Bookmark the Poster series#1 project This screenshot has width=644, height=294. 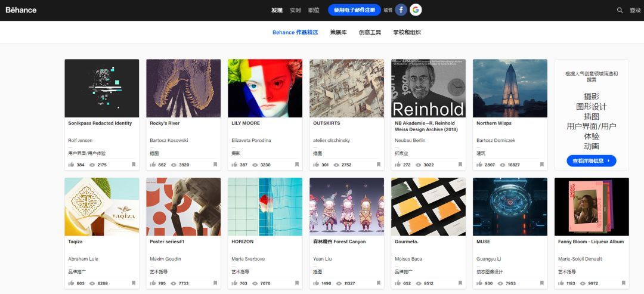point(215,283)
